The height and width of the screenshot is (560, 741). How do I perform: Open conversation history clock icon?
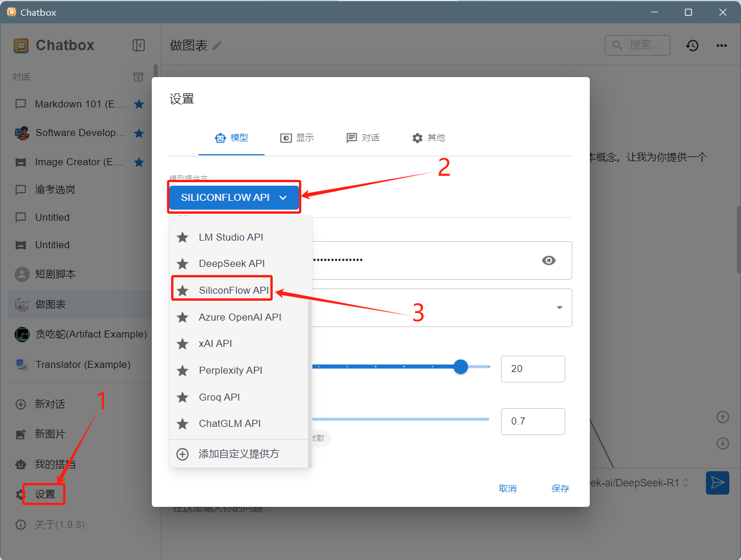(693, 45)
